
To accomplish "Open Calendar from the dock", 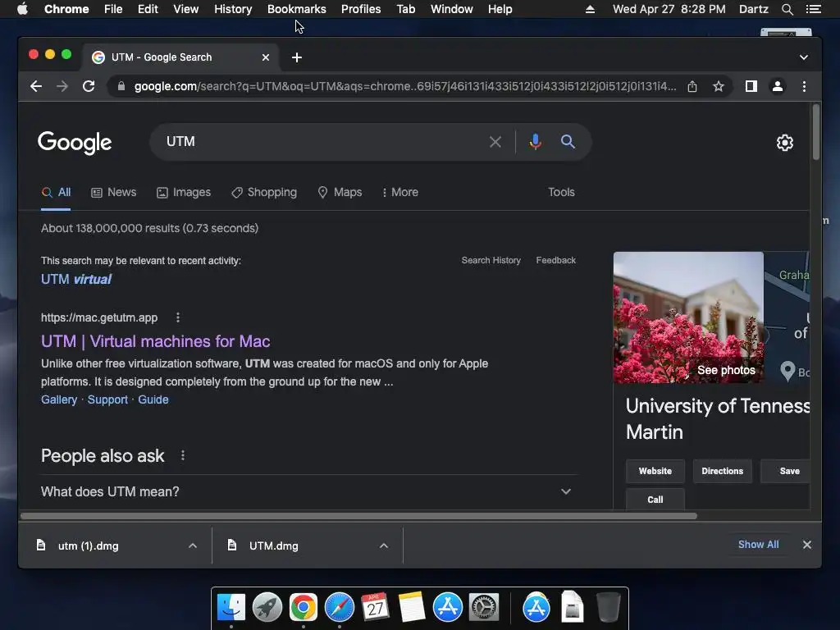I will 375,608.
